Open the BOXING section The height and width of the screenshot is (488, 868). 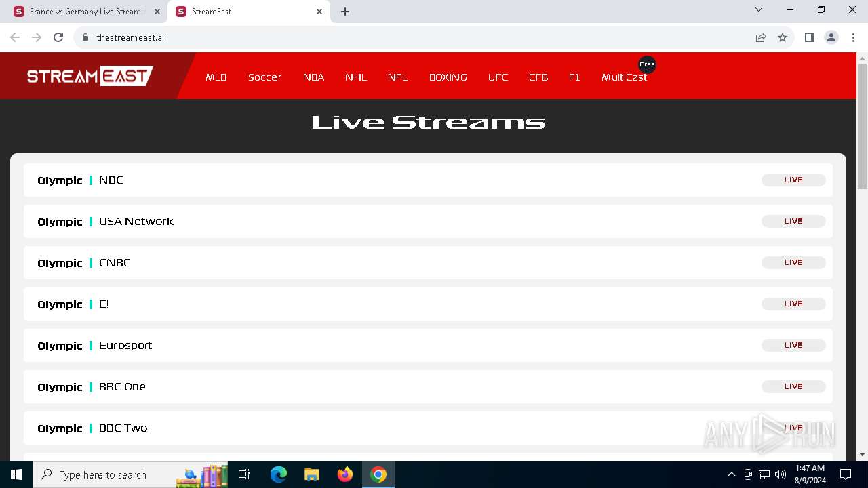(448, 77)
